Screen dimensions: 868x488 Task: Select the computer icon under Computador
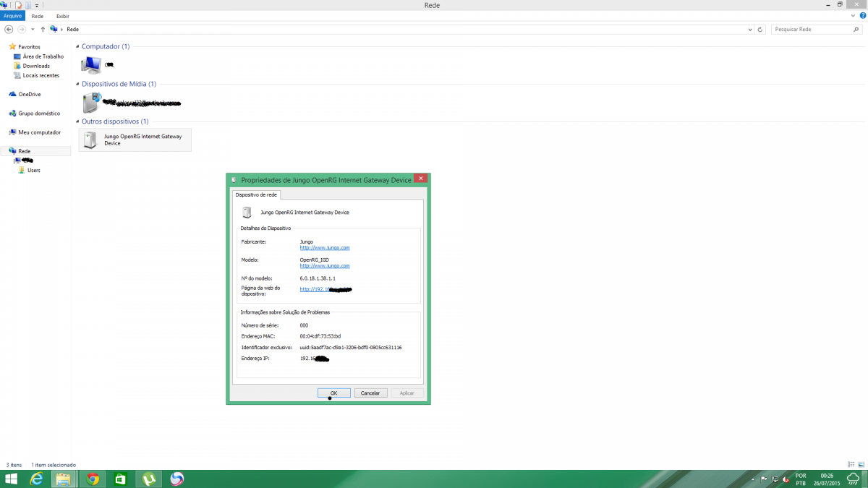click(91, 65)
